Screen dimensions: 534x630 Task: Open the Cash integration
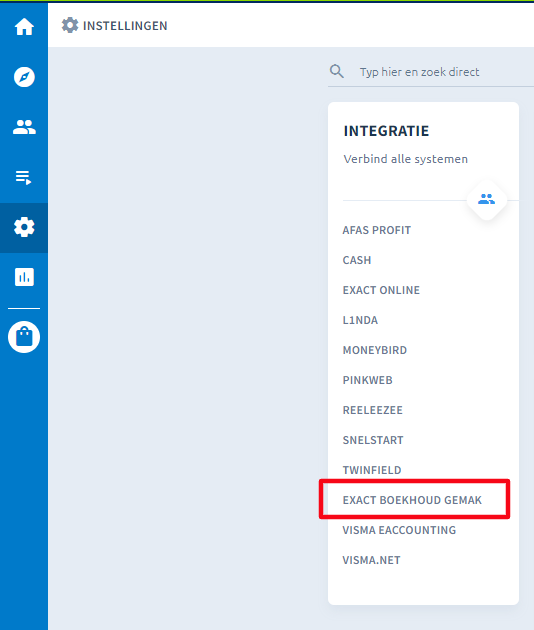click(357, 260)
